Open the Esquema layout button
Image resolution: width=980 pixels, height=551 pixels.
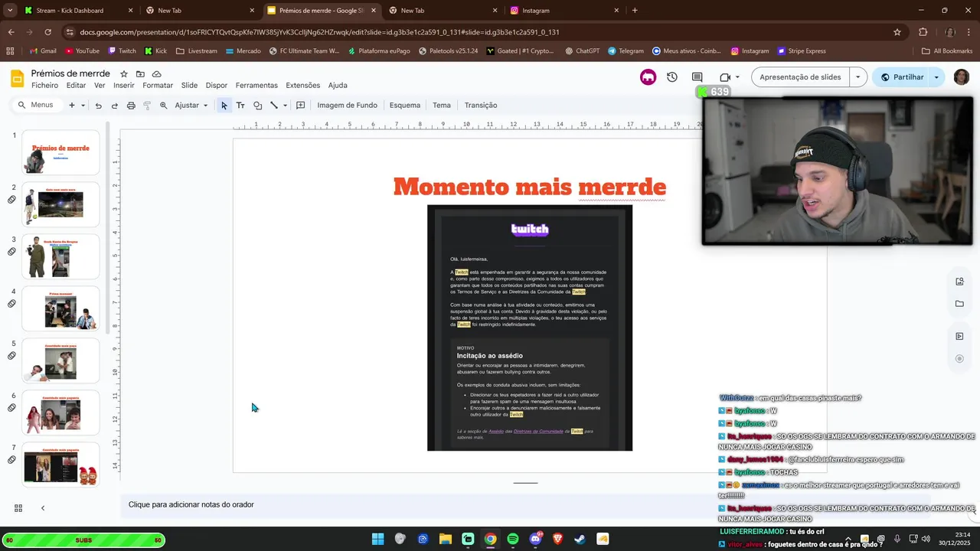tap(405, 105)
